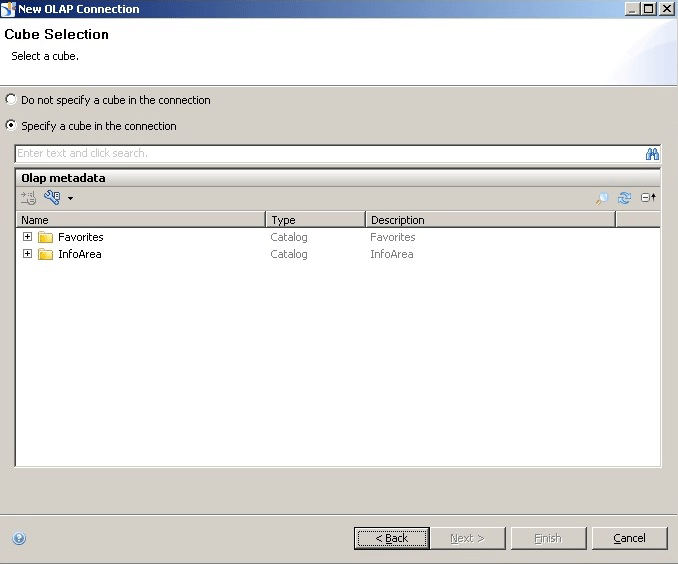Click the Cancel button
The image size is (678, 564).
630,538
